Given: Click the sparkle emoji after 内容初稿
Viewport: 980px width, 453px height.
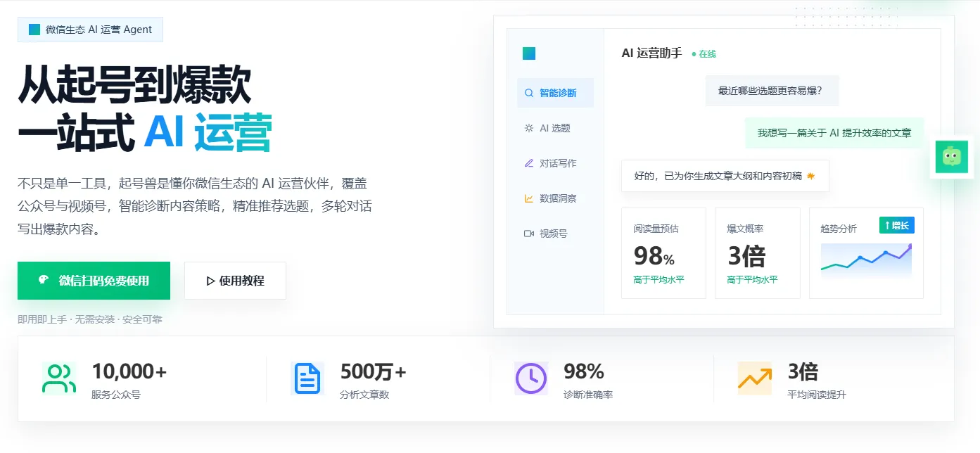Looking at the screenshot, I should point(810,176).
